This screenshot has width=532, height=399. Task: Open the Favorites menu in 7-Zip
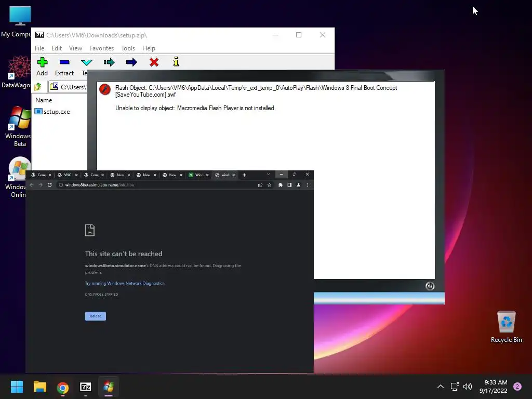click(x=101, y=48)
